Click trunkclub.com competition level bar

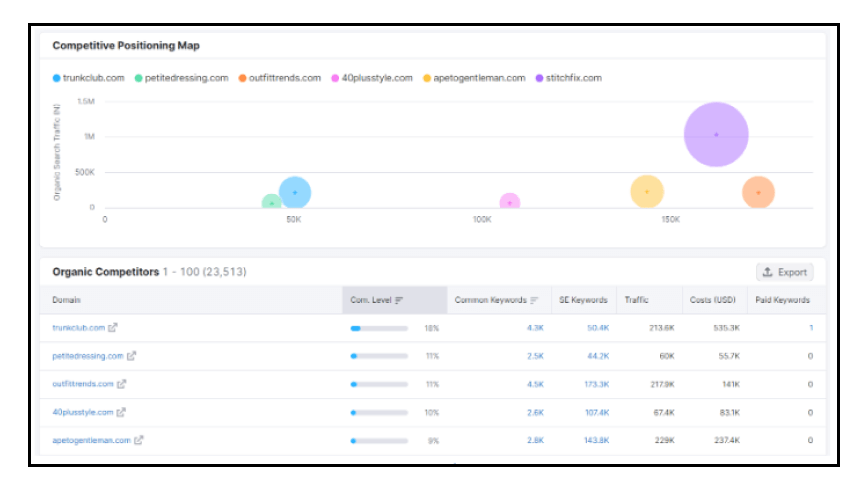pos(379,328)
